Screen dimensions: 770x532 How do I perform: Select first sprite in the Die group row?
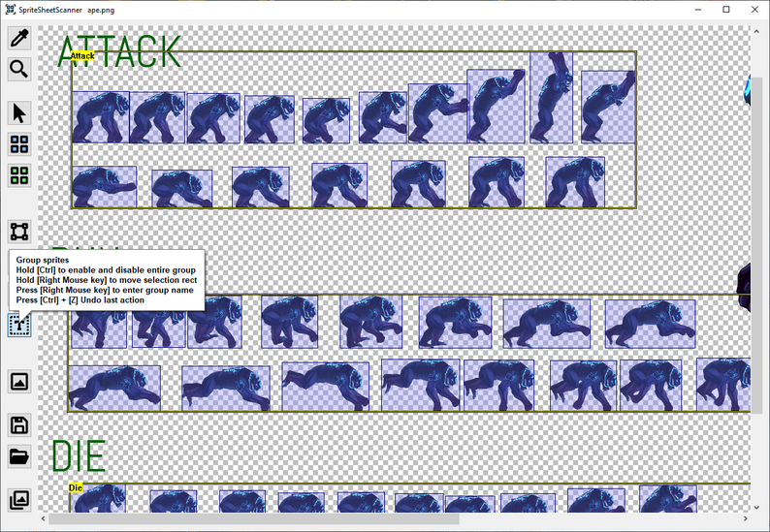pos(98,499)
